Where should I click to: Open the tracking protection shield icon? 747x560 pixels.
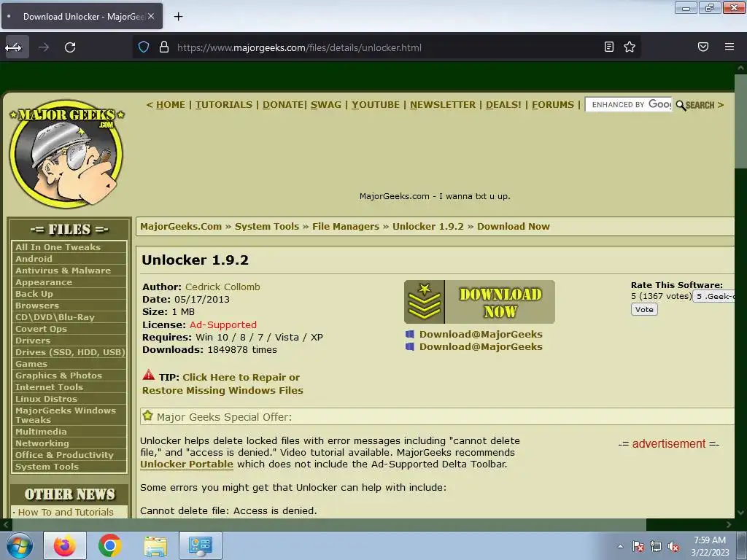(x=144, y=47)
